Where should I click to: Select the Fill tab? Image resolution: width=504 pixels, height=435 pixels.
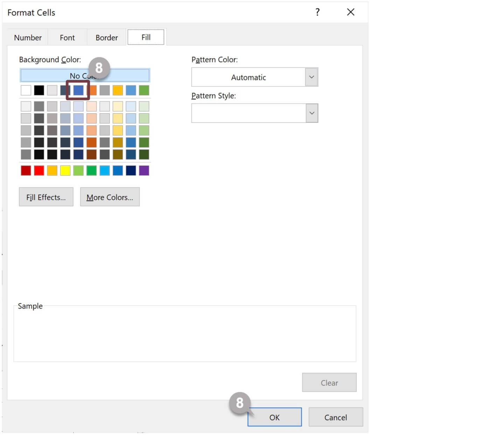pos(146,37)
